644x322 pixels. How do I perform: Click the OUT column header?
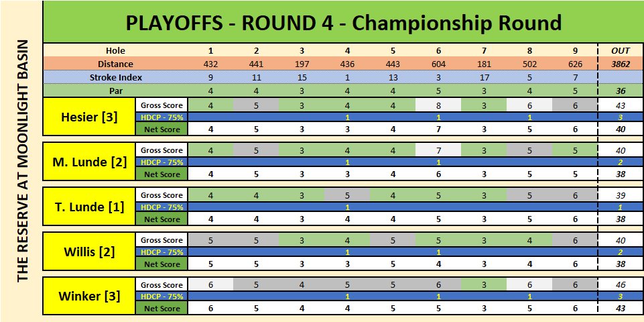(x=620, y=50)
